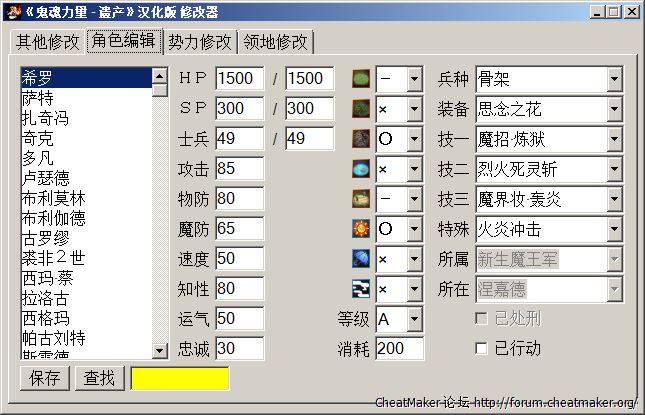Image resolution: width=645 pixels, height=415 pixels.
Task: Expand the 特殊 dropdown showing 火炎冲击
Action: 614,229
